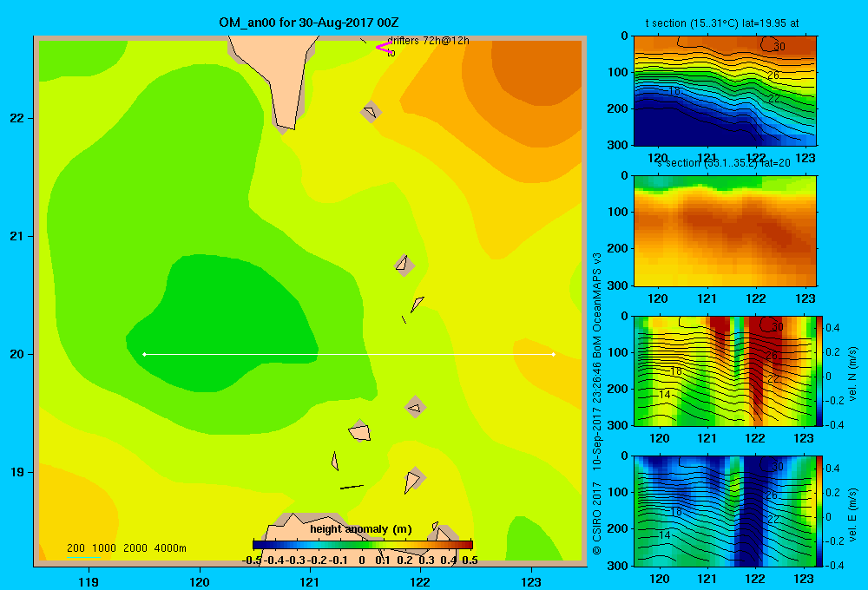Click depth label 300 on salinity section
This screenshot has height=590, width=868.
(618, 285)
